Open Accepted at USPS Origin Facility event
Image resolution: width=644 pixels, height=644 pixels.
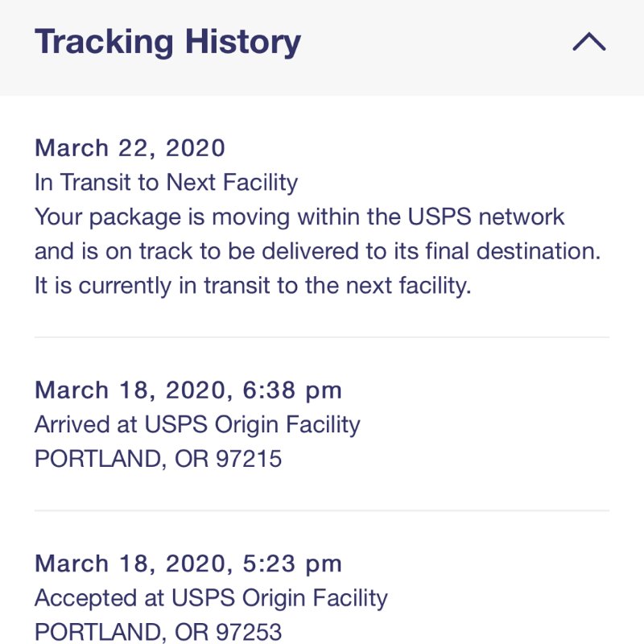[211, 598]
